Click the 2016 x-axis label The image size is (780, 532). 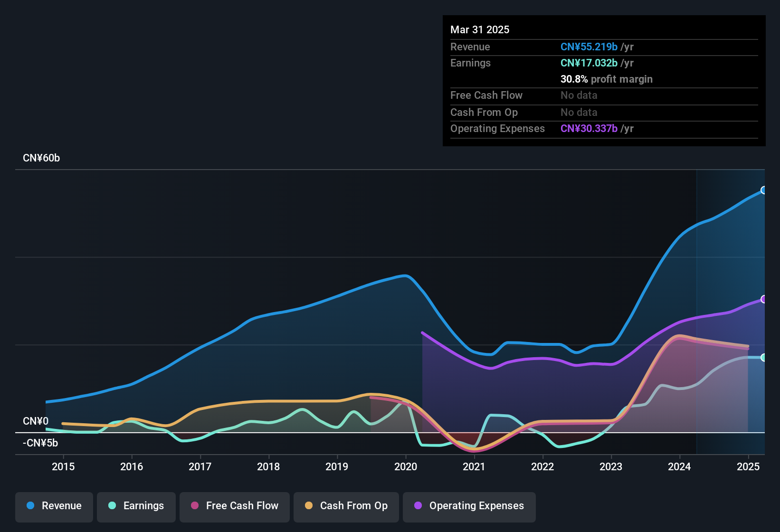click(132, 466)
